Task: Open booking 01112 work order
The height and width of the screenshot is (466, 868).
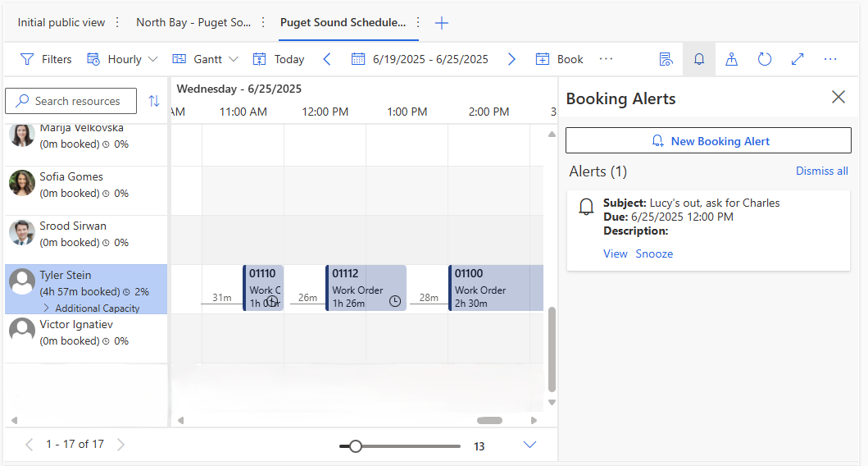Action: (366, 288)
